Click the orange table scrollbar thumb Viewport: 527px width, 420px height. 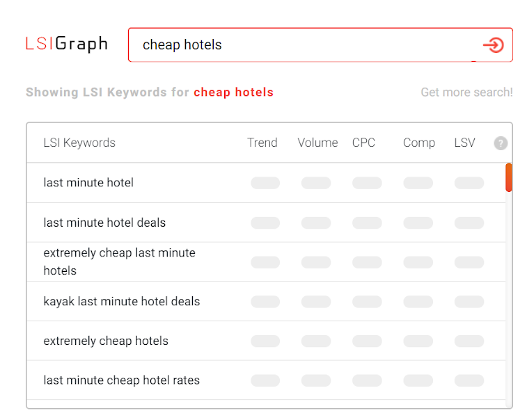coord(508,177)
